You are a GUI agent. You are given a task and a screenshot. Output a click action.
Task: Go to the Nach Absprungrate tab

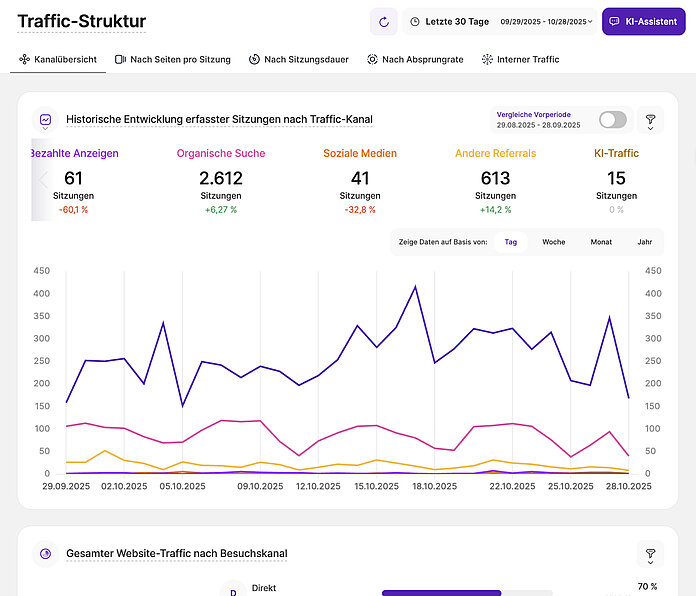(x=415, y=60)
